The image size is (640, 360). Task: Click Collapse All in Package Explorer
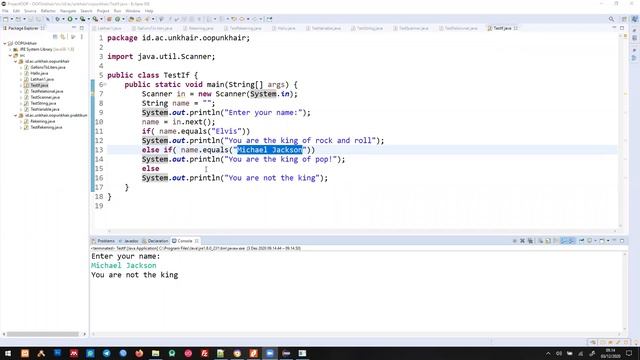pos(55,37)
